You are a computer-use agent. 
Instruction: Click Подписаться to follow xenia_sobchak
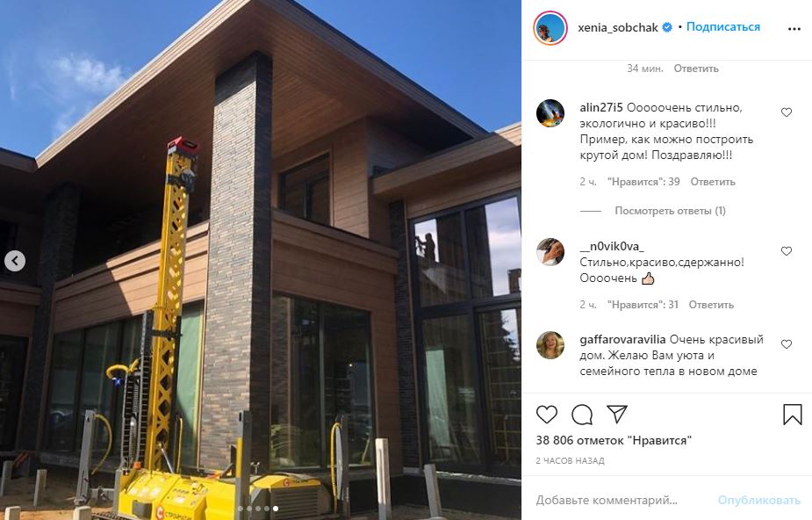point(723,27)
